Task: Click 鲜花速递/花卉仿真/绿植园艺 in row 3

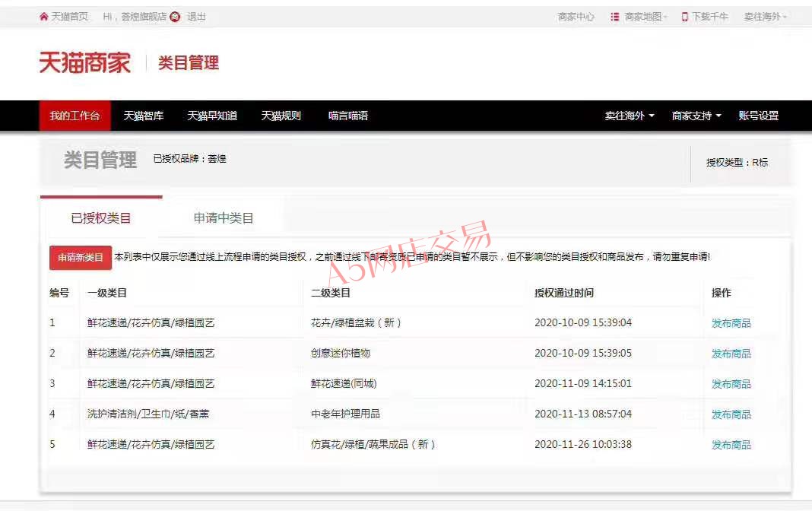Action: [151, 383]
